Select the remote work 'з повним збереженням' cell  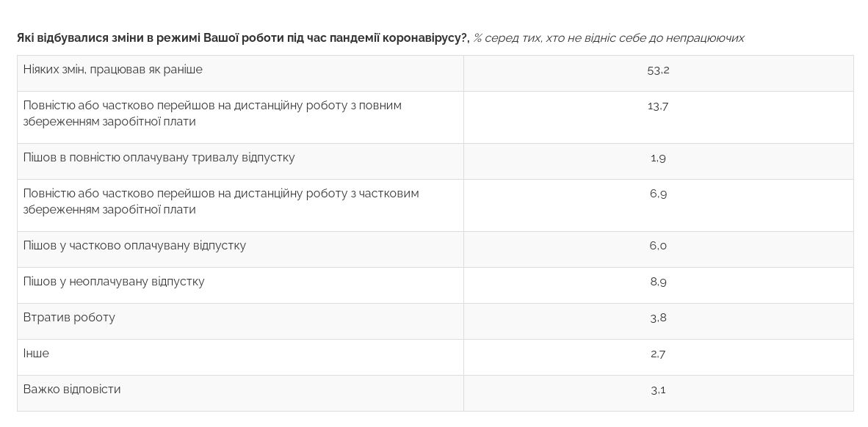pos(212,113)
